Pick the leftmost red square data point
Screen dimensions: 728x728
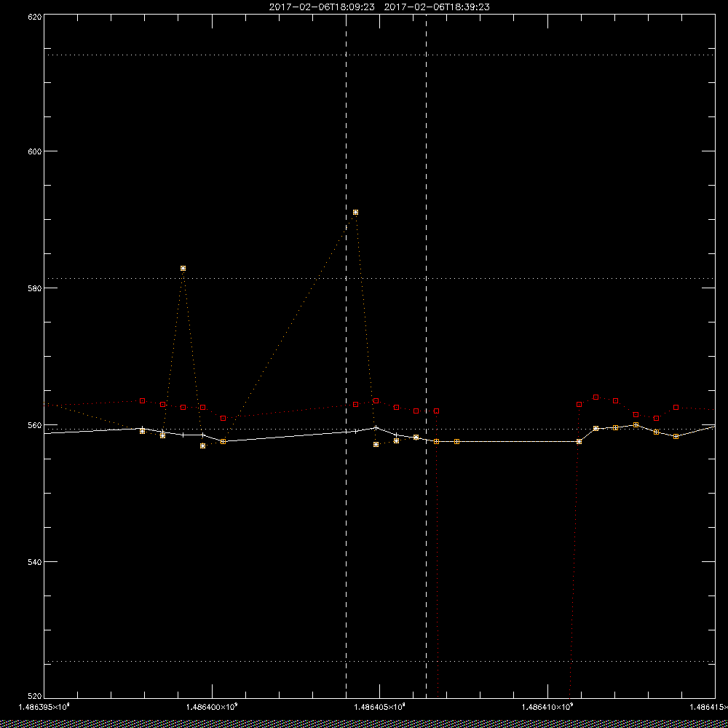[143, 400]
